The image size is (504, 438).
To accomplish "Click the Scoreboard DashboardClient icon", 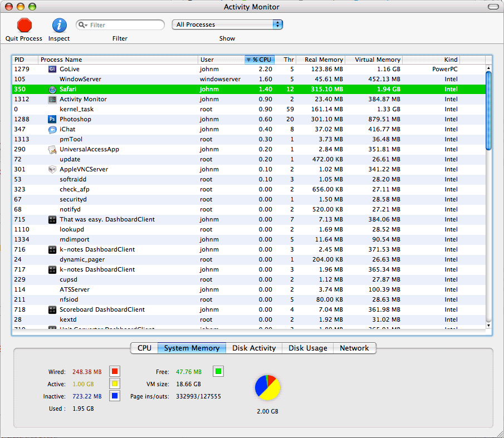I will pyautogui.click(x=52, y=309).
